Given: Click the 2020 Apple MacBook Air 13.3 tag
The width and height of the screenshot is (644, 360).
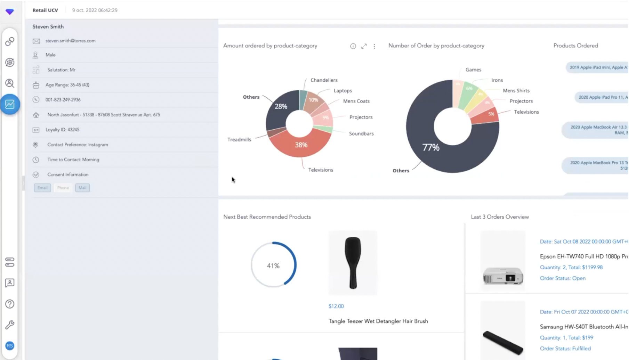Looking at the screenshot, I should click(595, 130).
